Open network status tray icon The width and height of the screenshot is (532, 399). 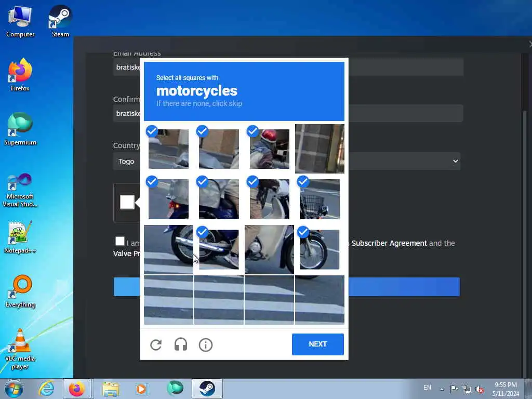point(467,389)
